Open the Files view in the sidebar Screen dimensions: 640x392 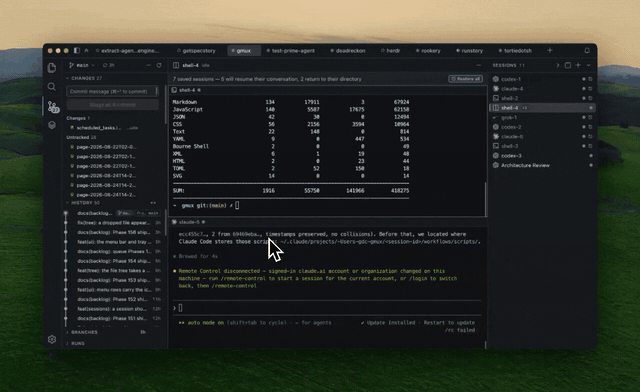pyautogui.click(x=52, y=68)
